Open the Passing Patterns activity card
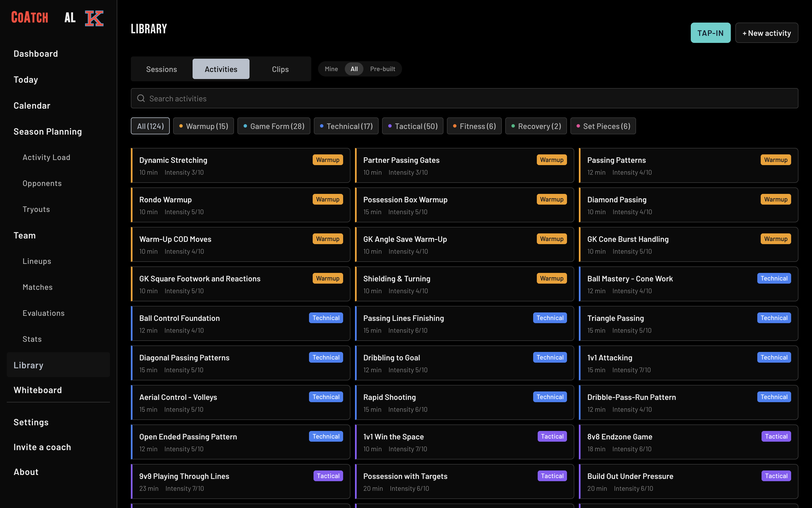The image size is (812, 508). pos(689,165)
